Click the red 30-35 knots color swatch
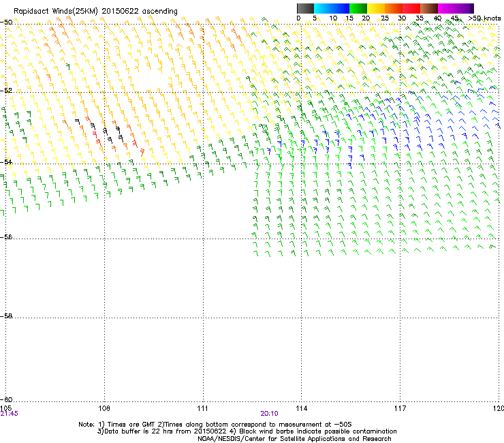 pos(411,8)
